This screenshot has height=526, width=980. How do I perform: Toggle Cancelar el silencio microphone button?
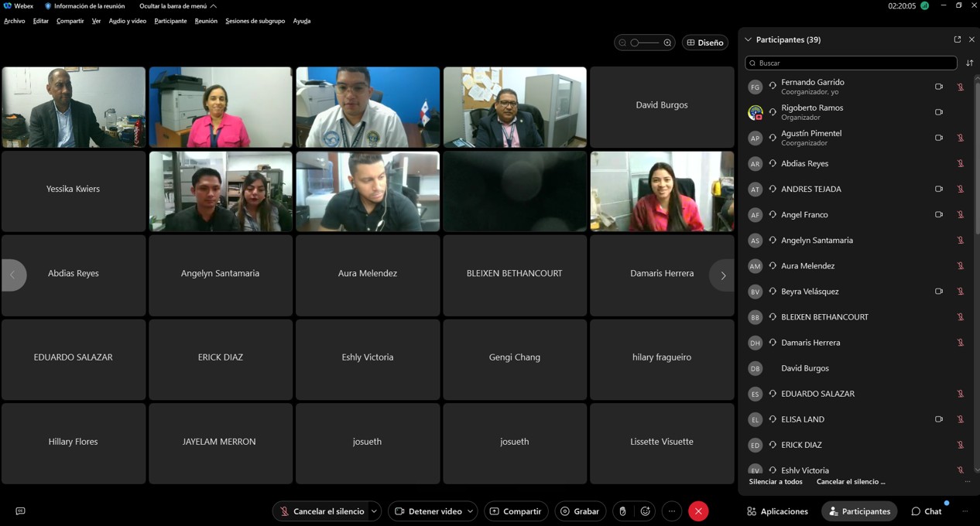320,511
